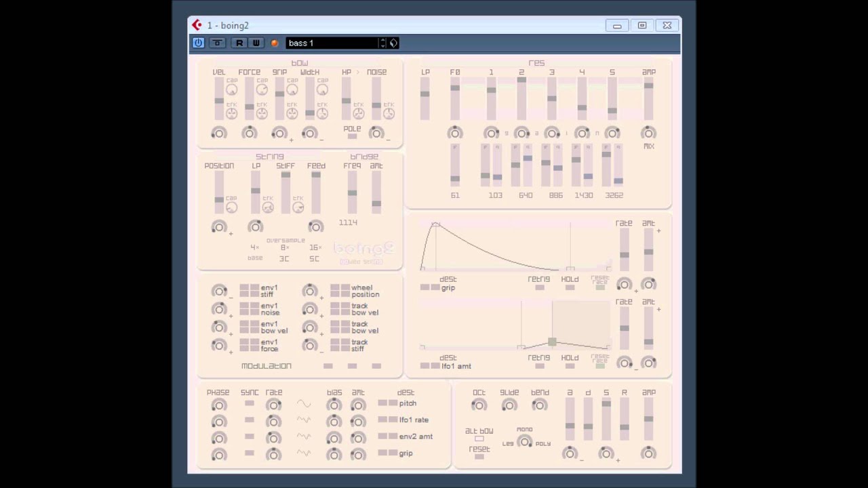Select 8x oversample
The height and width of the screenshot is (488, 868).
(285, 247)
